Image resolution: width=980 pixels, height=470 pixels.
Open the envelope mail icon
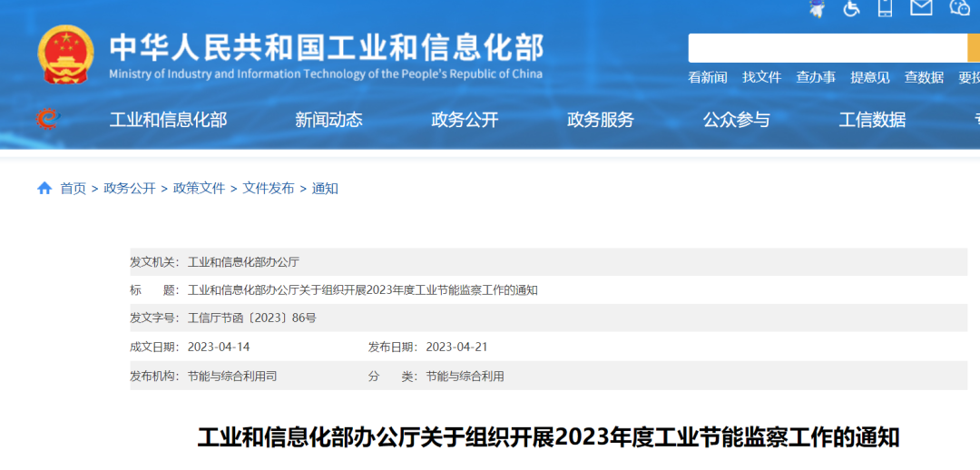pos(921,7)
